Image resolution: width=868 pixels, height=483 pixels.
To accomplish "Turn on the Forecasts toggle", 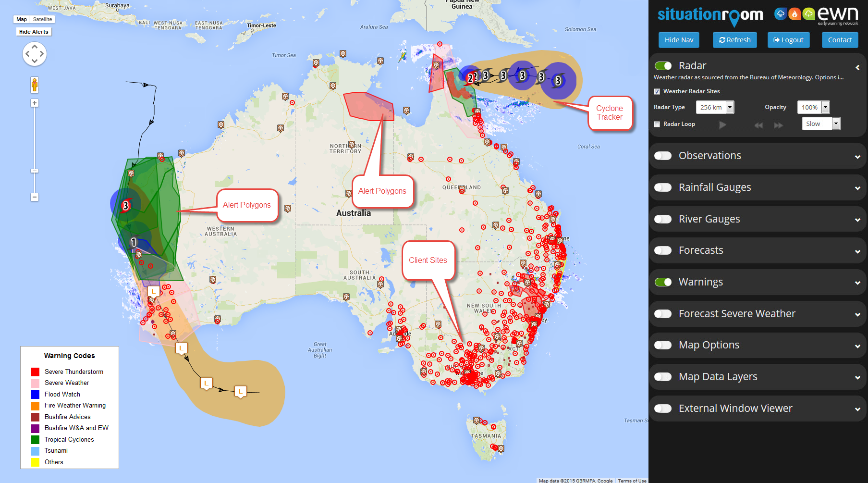I will click(x=663, y=250).
